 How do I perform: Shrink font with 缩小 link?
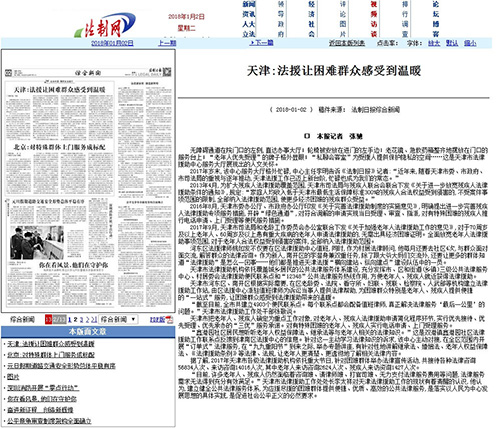tap(470, 43)
